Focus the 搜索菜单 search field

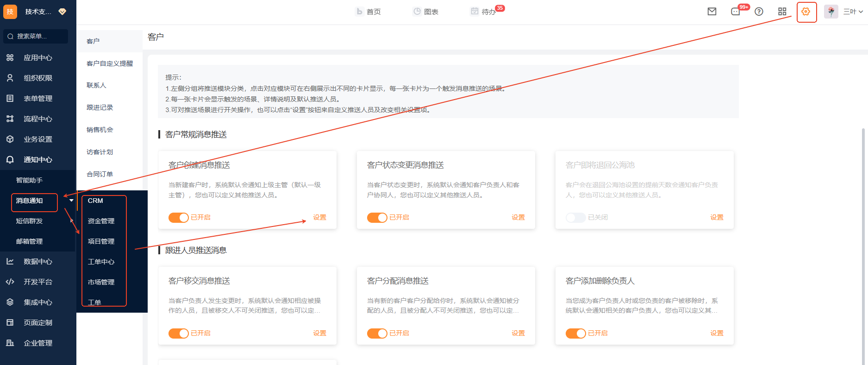pyautogui.click(x=36, y=36)
